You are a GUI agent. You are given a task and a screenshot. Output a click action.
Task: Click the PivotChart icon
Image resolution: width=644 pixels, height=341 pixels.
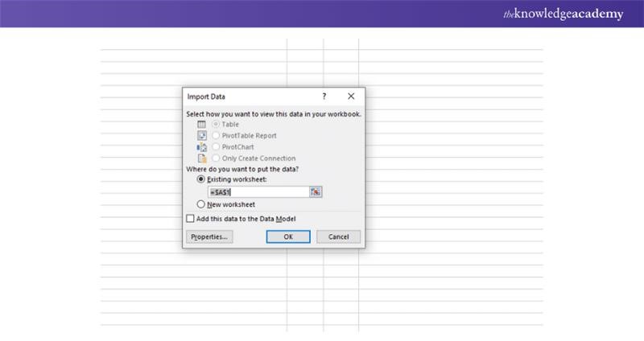[202, 147]
